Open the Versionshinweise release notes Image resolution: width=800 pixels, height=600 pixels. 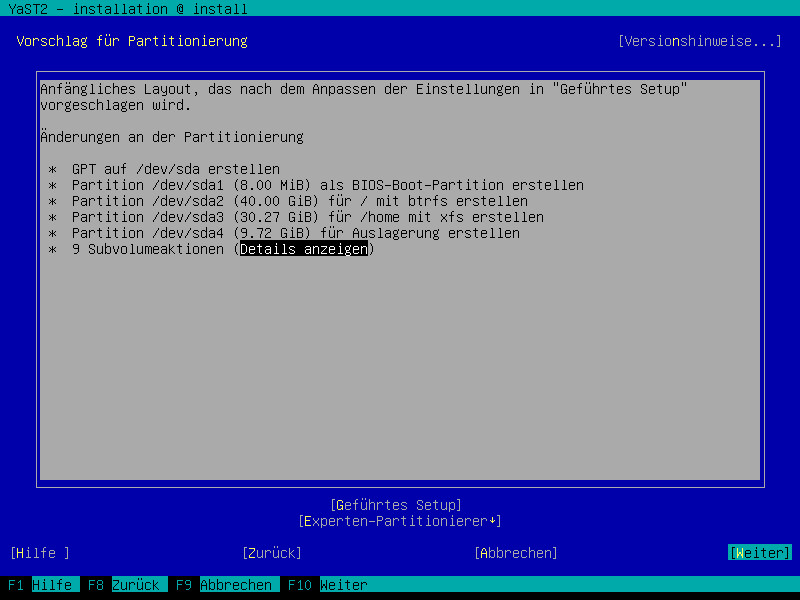pos(699,41)
